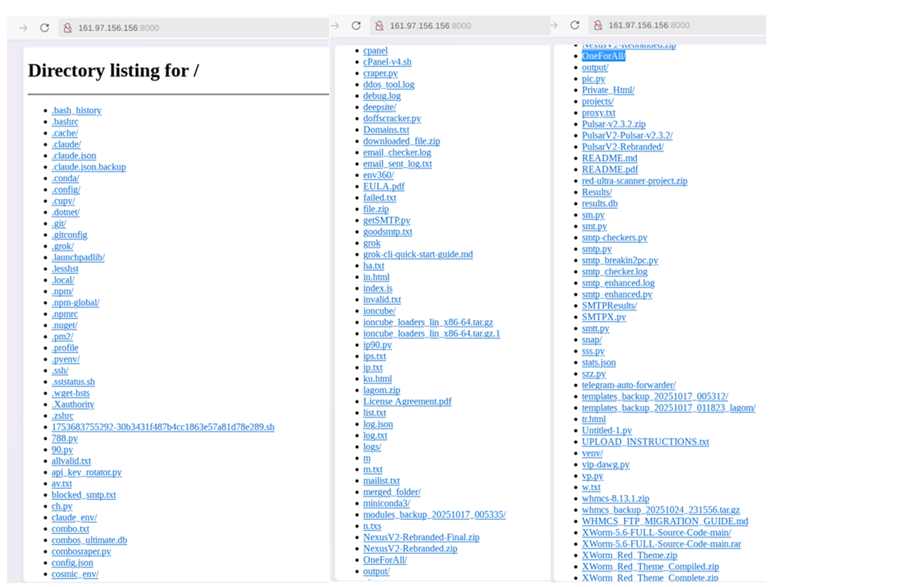Open the combos_ultimate.db file link

[x=89, y=540]
